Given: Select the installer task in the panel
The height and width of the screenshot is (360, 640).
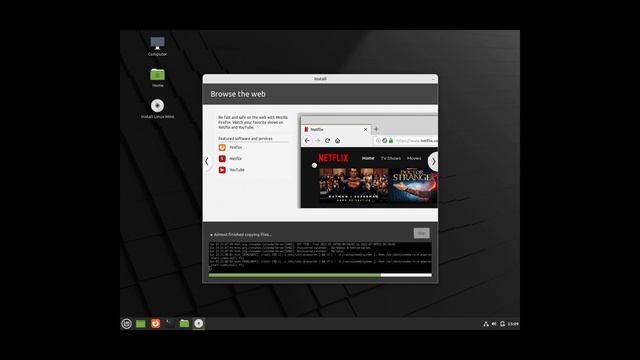Looking at the screenshot, I should pyautogui.click(x=199, y=324).
